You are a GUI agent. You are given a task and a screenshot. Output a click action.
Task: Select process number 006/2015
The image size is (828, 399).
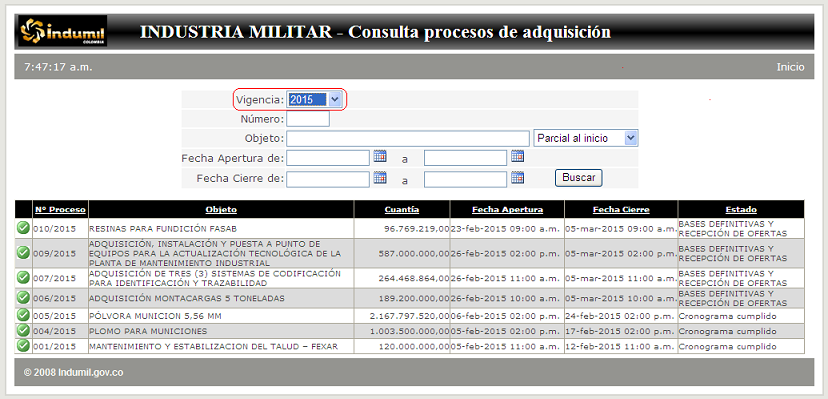[55, 298]
